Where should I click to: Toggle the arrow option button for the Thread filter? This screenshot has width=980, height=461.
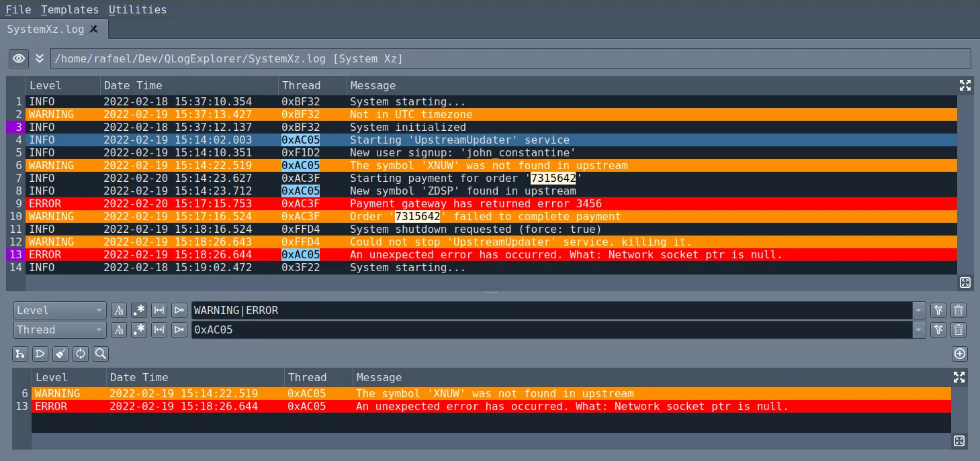tap(179, 329)
